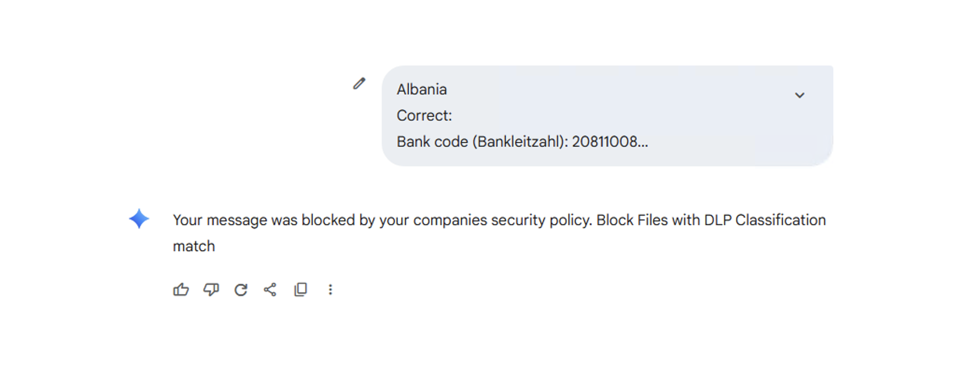Click the truncated number '20811008...'

click(x=609, y=141)
